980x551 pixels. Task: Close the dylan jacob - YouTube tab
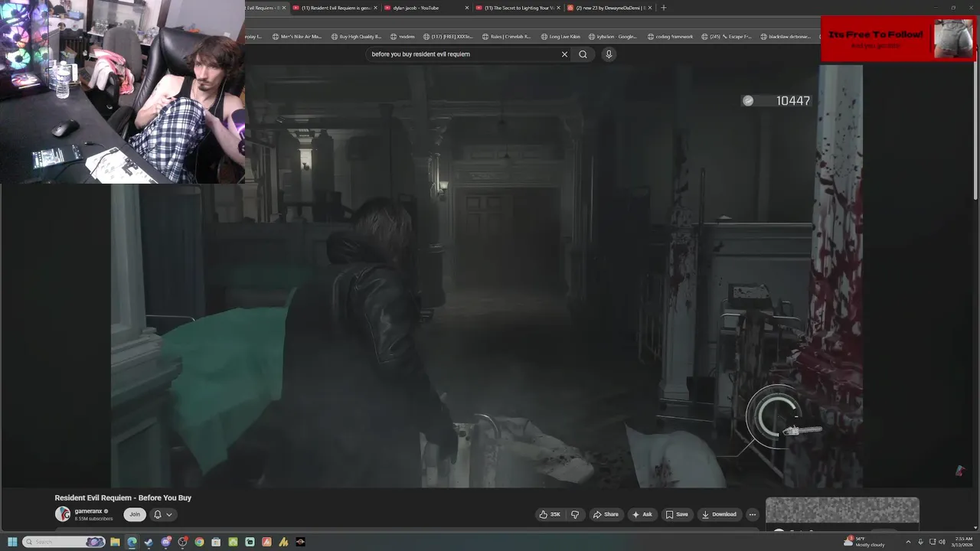[467, 8]
